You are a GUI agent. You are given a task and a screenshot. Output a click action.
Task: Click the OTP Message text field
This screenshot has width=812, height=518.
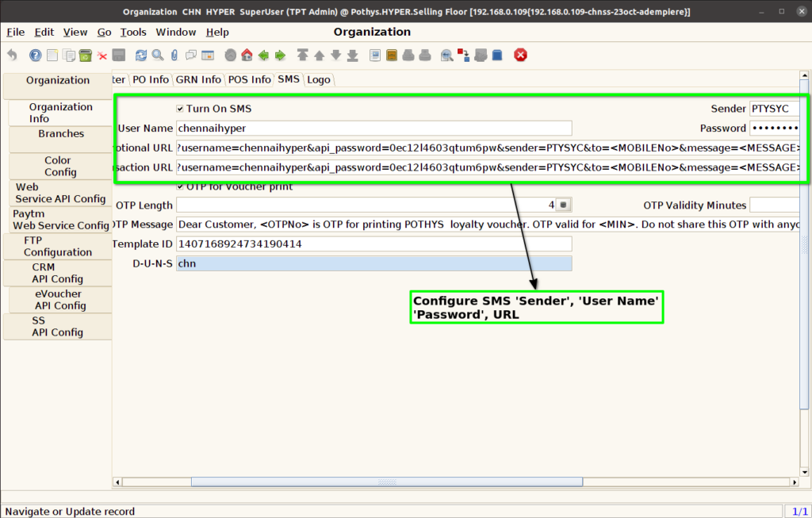[488, 224]
